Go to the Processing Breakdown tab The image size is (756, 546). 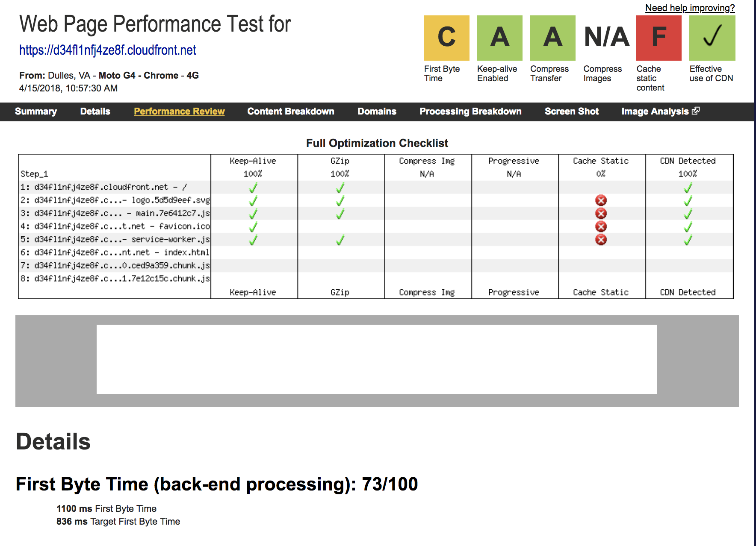point(470,112)
